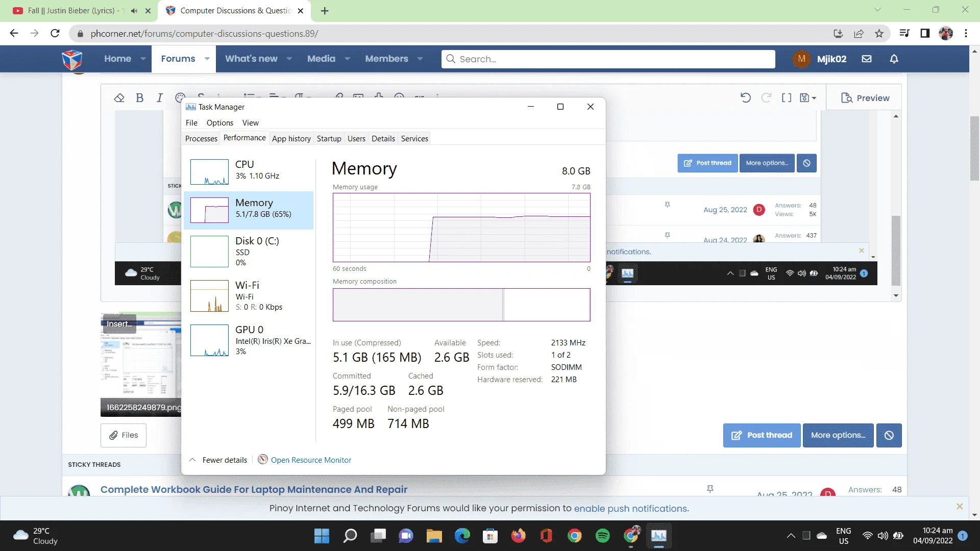Open the alerts bell icon
Viewport: 980px width, 551px height.
pos(894,59)
